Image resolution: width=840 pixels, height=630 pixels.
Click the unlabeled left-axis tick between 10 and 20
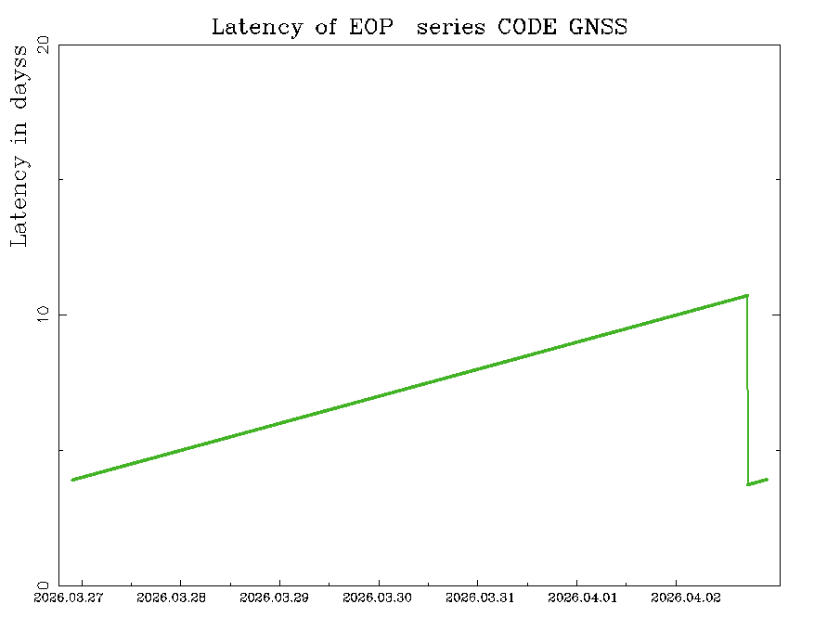coord(63,180)
